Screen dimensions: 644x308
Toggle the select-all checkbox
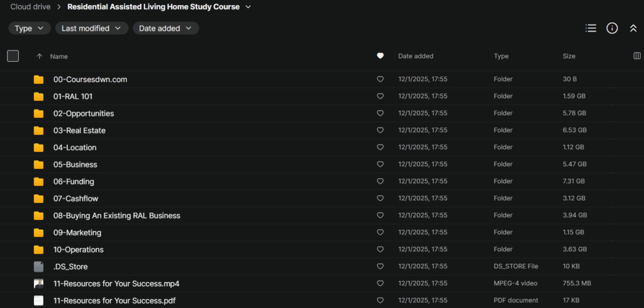coord(13,56)
